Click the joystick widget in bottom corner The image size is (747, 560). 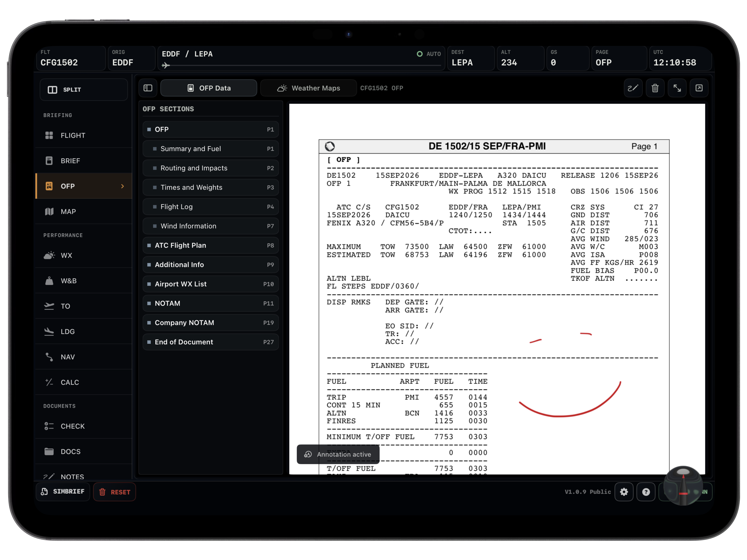click(683, 485)
